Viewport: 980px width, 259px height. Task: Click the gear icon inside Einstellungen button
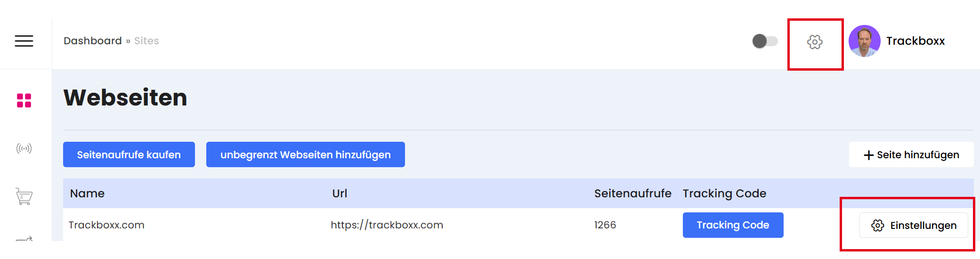[877, 226]
